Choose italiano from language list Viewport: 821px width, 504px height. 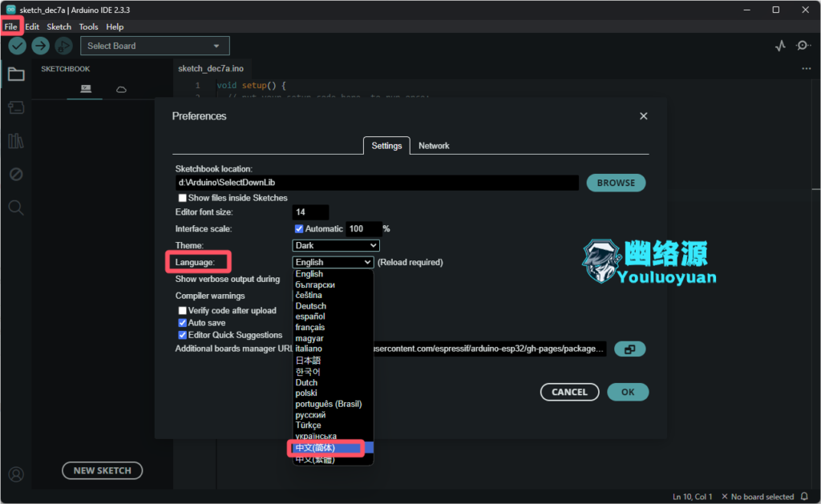(333, 349)
